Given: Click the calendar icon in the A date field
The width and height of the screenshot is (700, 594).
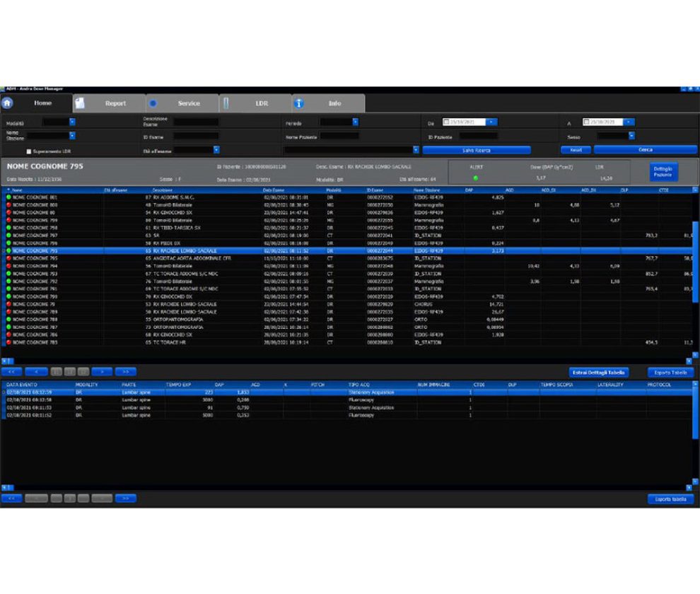Looking at the screenshot, I should click(x=586, y=122).
